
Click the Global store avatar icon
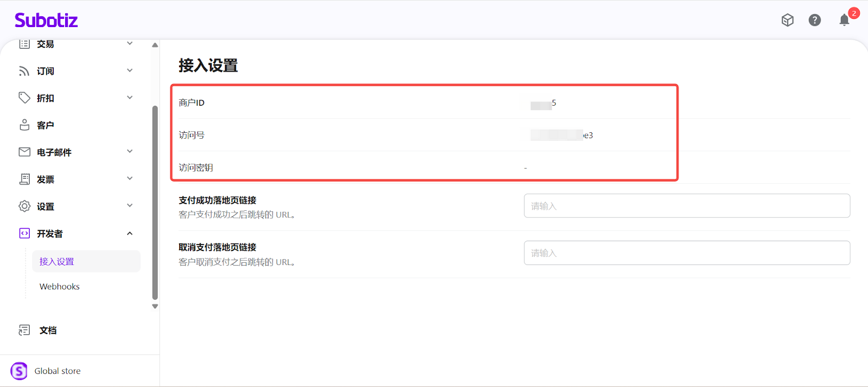[19, 371]
